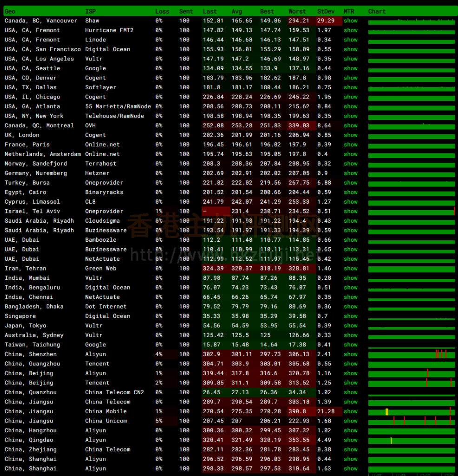Open show link for Dallas Softlayer
This screenshot has width=458, height=476.
pos(351,87)
